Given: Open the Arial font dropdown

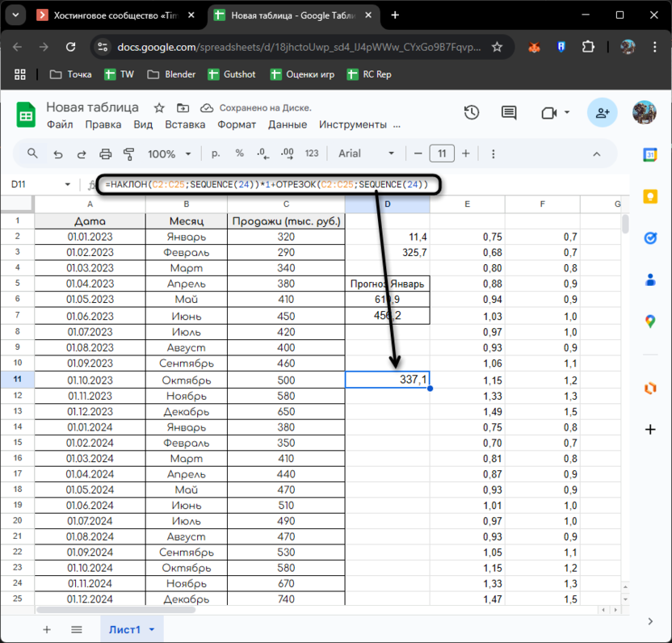Looking at the screenshot, I should [x=367, y=153].
